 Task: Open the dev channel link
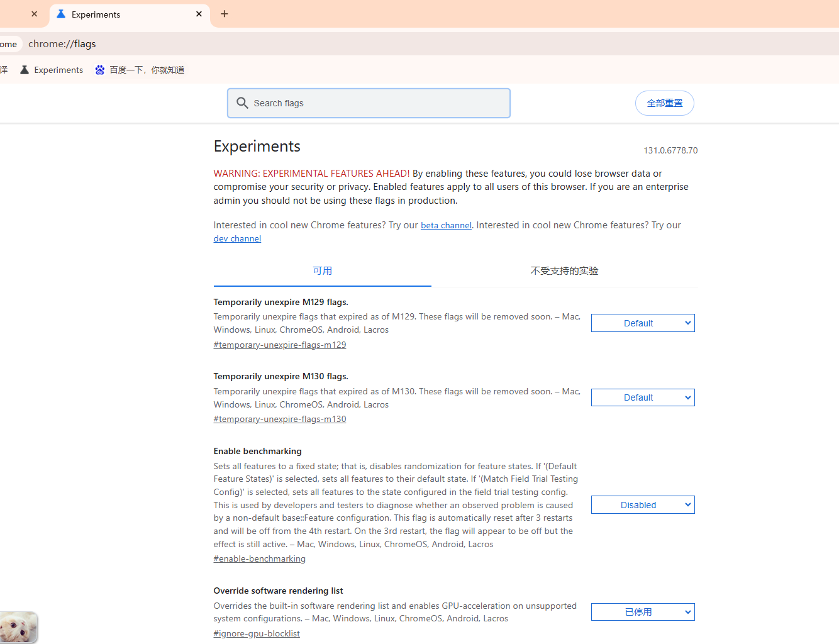237,239
